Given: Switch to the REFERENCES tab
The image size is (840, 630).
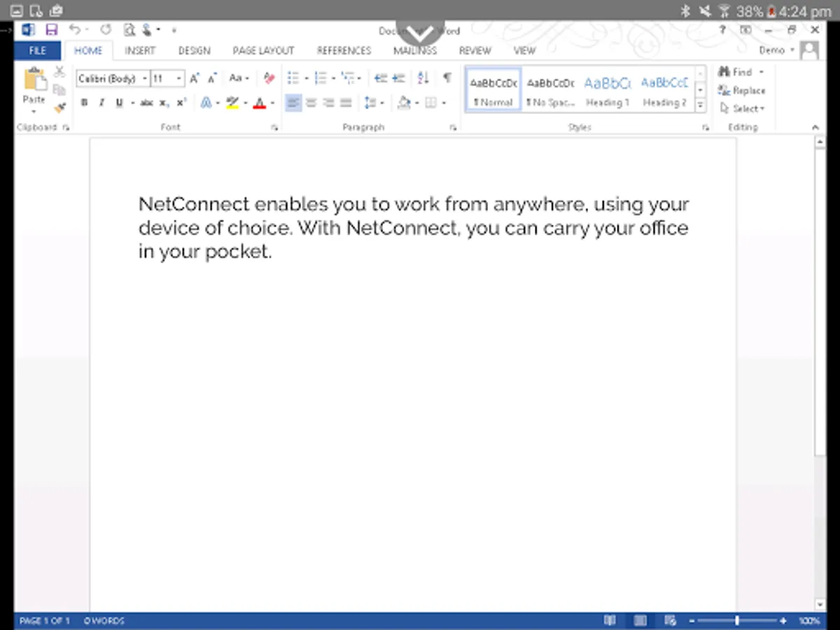Looking at the screenshot, I should [344, 50].
